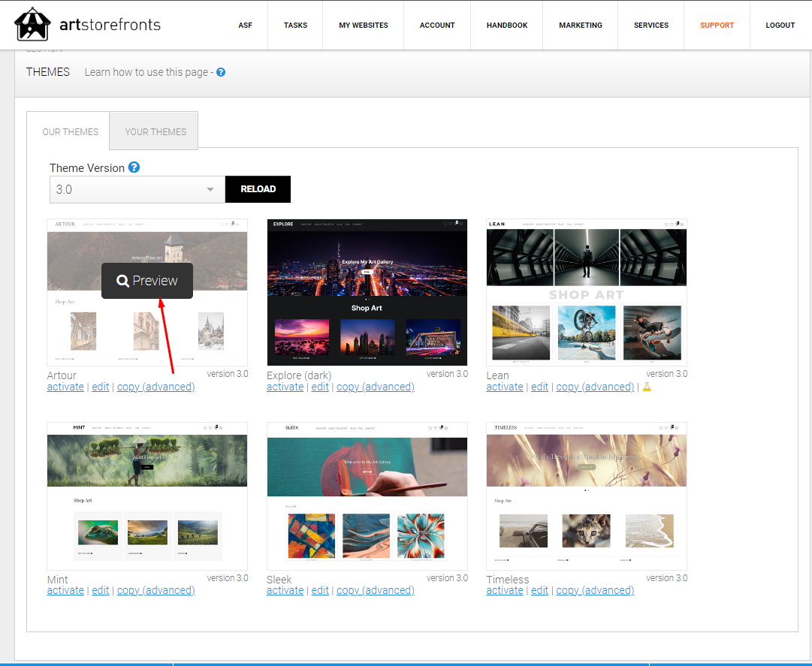Edit the Lean theme
The height and width of the screenshot is (666, 812).
tap(539, 386)
